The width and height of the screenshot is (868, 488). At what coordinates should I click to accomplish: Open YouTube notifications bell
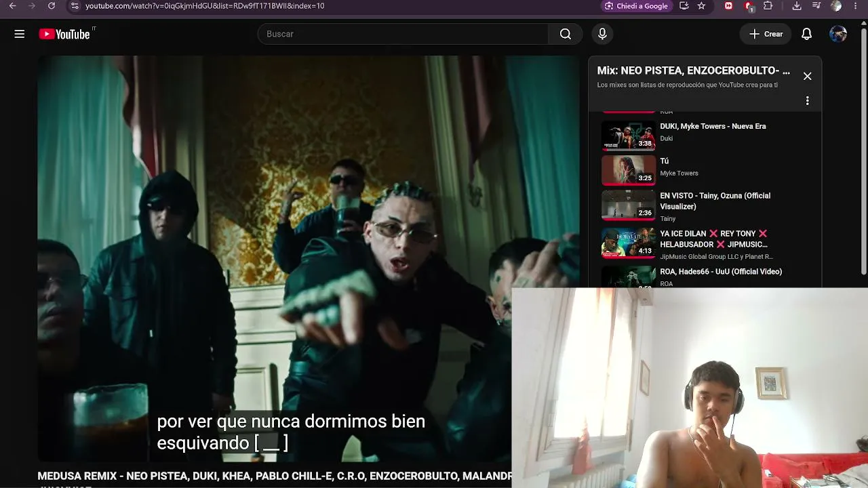(x=806, y=34)
